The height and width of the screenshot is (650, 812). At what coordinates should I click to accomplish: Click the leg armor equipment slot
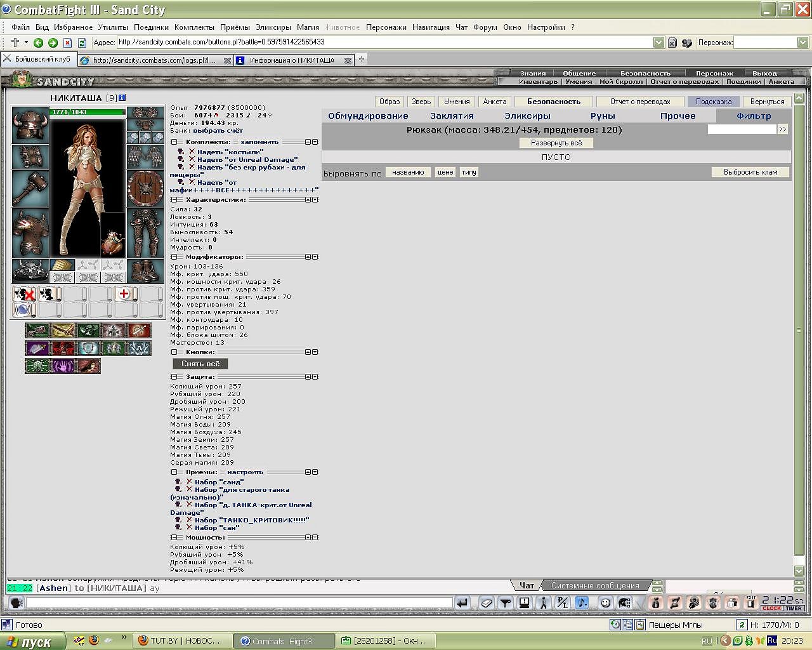click(x=145, y=232)
